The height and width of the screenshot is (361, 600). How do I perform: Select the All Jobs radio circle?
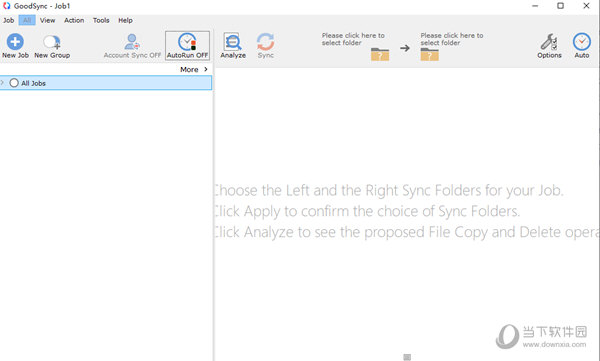pyautogui.click(x=14, y=83)
